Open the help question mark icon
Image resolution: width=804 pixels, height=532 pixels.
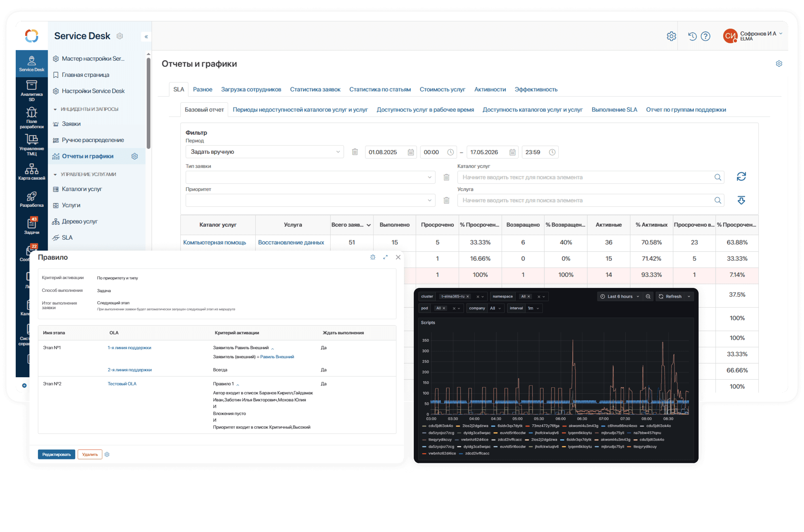coord(705,36)
